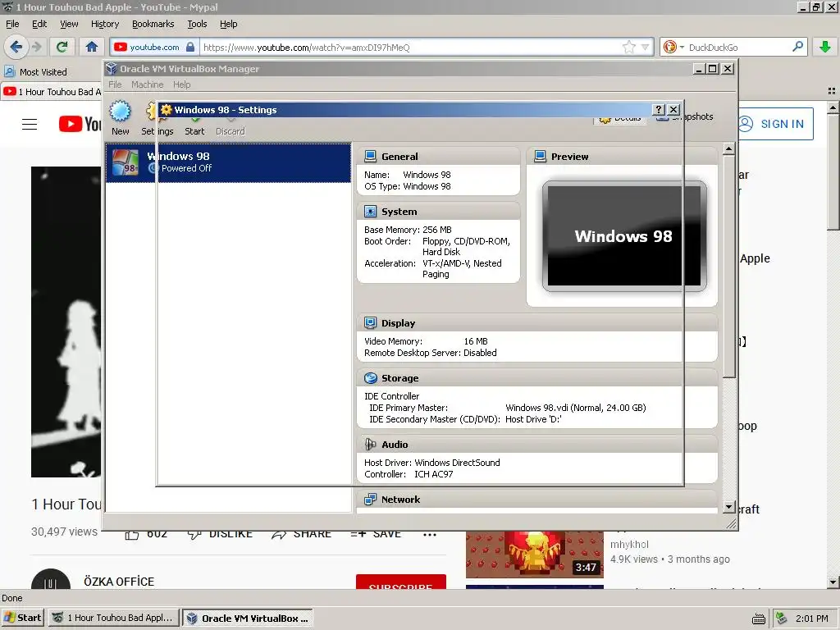Viewport: 840px width, 630px height.
Task: Select the Windows 98 Powered Off machine
Action: click(228, 162)
